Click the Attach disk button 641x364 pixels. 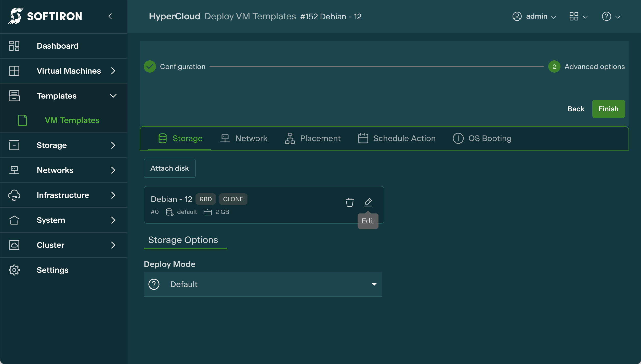(x=169, y=168)
